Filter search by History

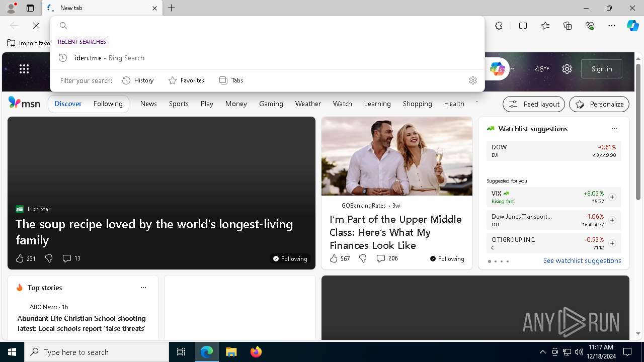click(138, 80)
